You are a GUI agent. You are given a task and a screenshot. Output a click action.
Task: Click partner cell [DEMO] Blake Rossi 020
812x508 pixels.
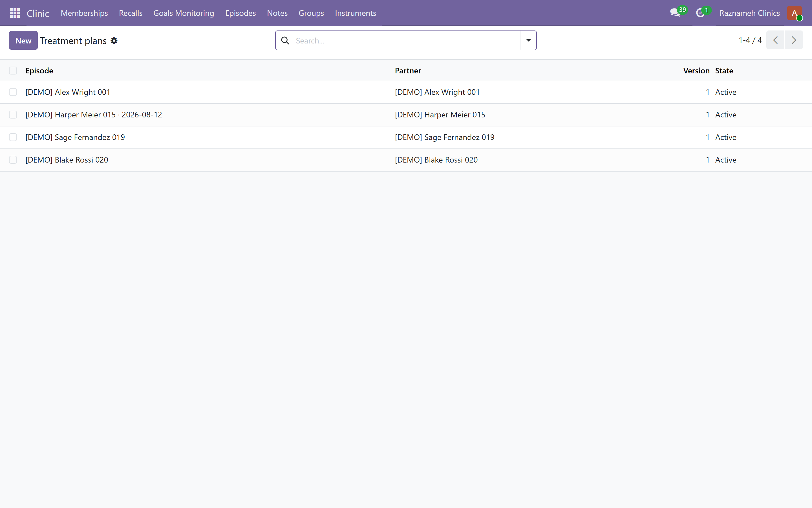pyautogui.click(x=436, y=159)
